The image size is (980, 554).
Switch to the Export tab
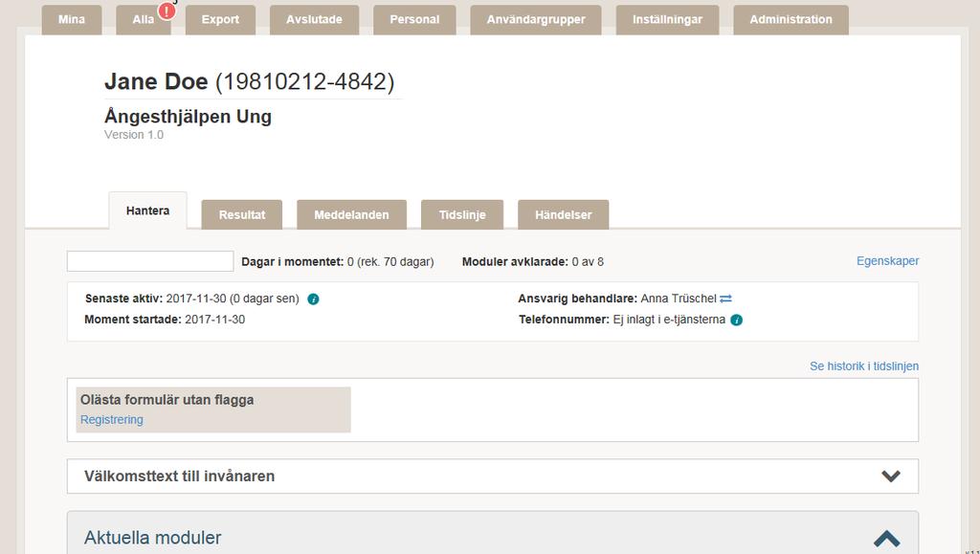click(x=220, y=20)
